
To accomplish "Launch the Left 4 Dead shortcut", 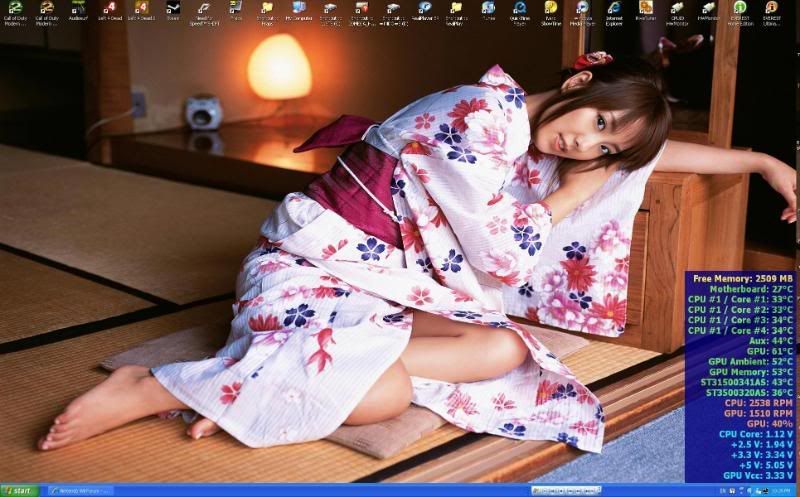I will (110, 11).
